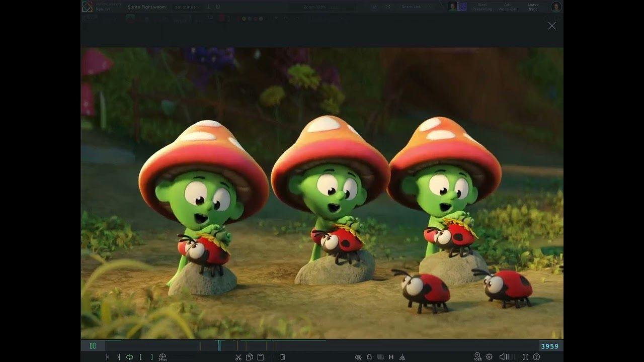Click Start Presenting
This screenshot has height=362, width=644.
click(x=482, y=7)
